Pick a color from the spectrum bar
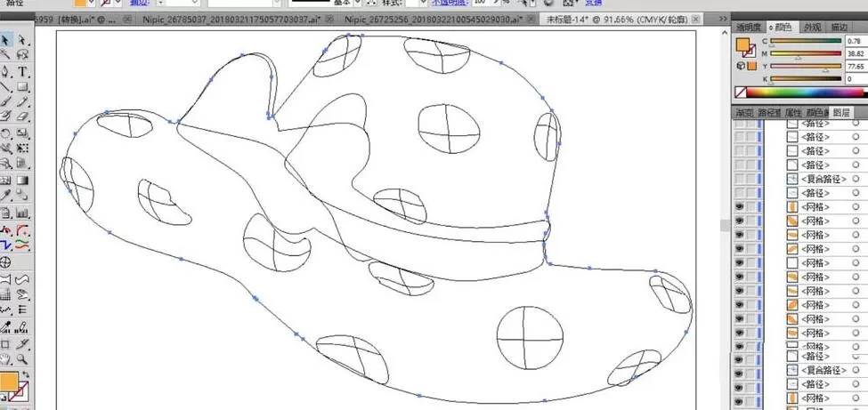Screen dimensions: 868x410 point(806,92)
